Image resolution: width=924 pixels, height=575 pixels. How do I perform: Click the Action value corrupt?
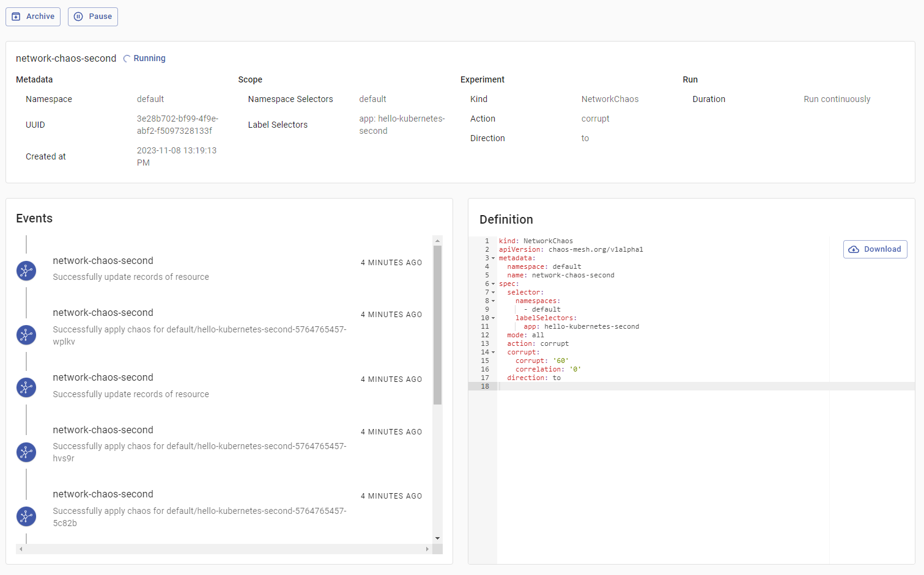tap(595, 119)
